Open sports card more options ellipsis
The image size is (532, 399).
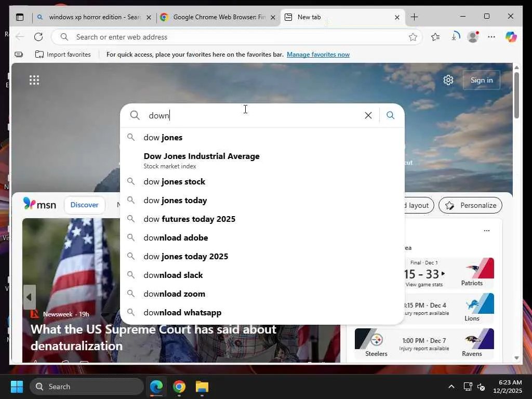click(x=486, y=231)
